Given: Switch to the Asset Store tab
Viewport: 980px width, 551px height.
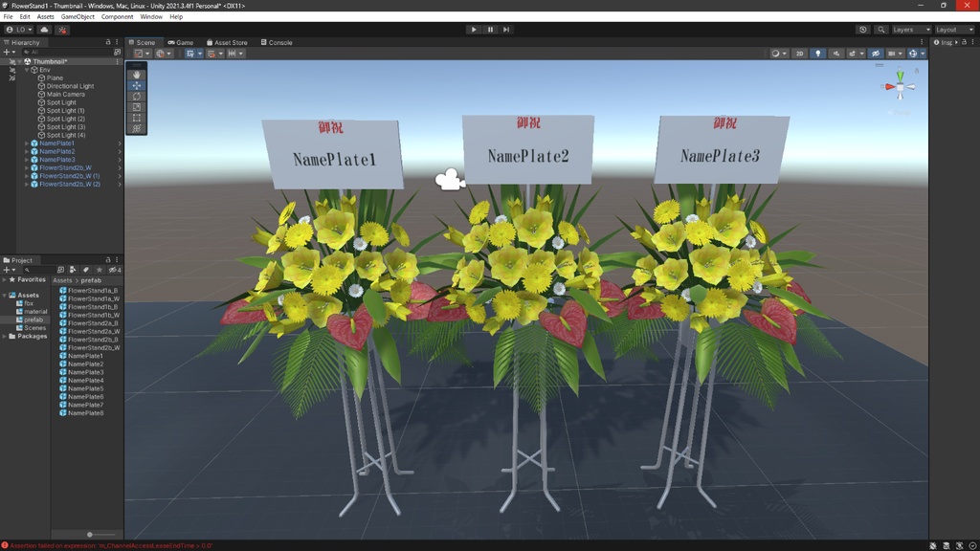Looking at the screenshot, I should (x=227, y=42).
